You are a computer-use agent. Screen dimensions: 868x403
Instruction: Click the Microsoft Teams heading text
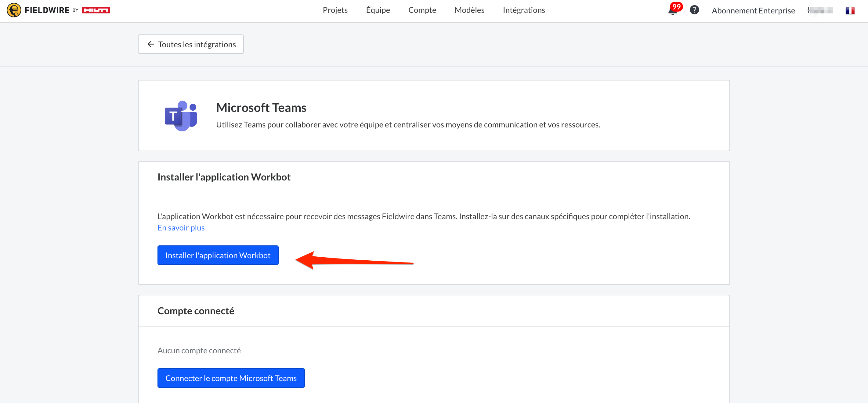(261, 107)
